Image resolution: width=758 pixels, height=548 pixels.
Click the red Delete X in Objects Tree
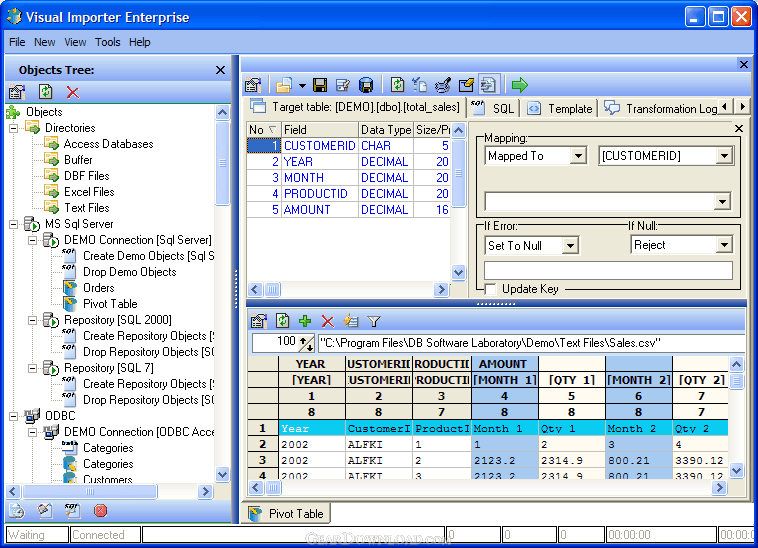coord(73,92)
